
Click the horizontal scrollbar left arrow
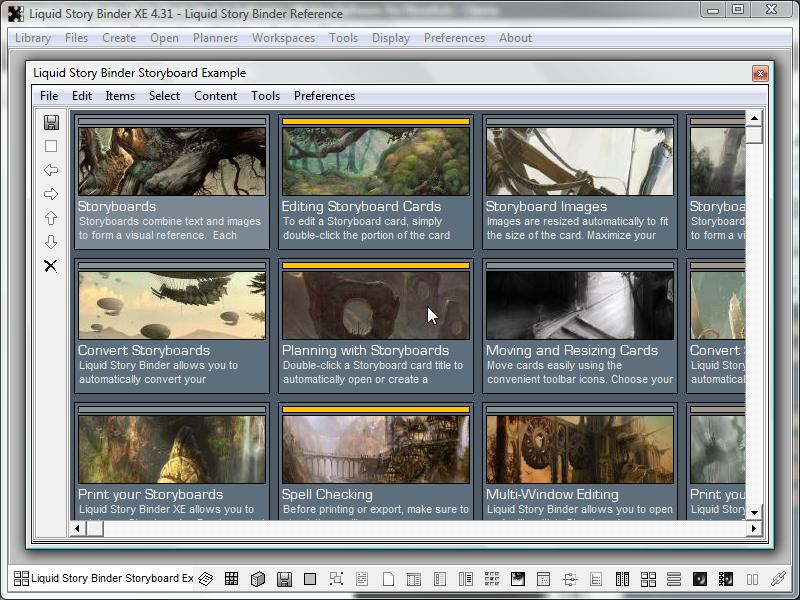pyautogui.click(x=79, y=528)
